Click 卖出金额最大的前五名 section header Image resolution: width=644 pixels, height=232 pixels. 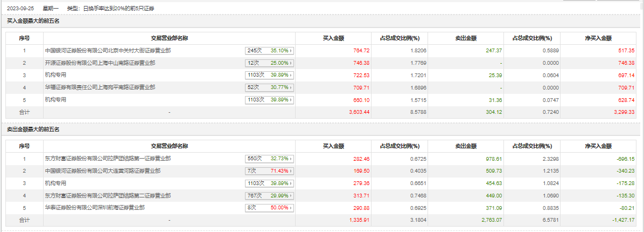coord(33,129)
